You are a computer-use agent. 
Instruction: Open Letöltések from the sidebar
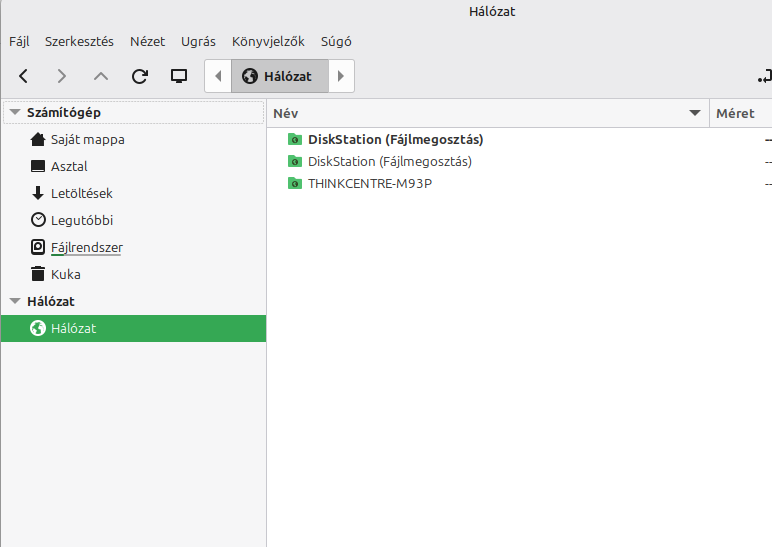coord(133,193)
